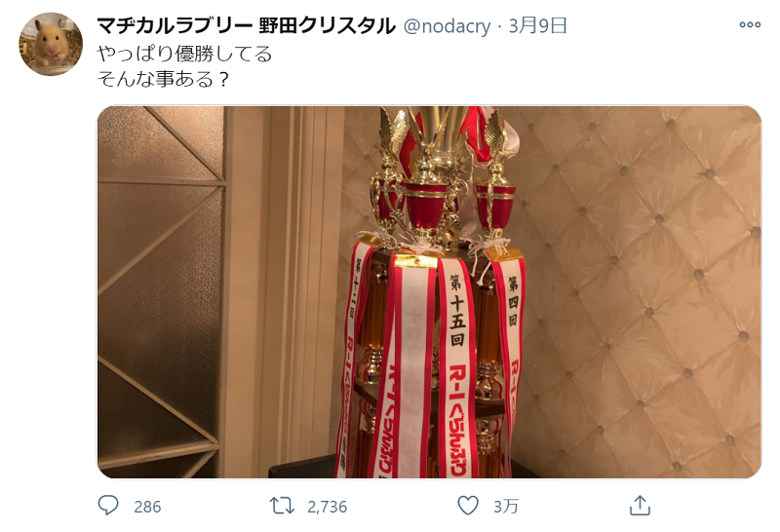
Task: Click tweet text やっぱり優勝してる
Action: [x=184, y=54]
